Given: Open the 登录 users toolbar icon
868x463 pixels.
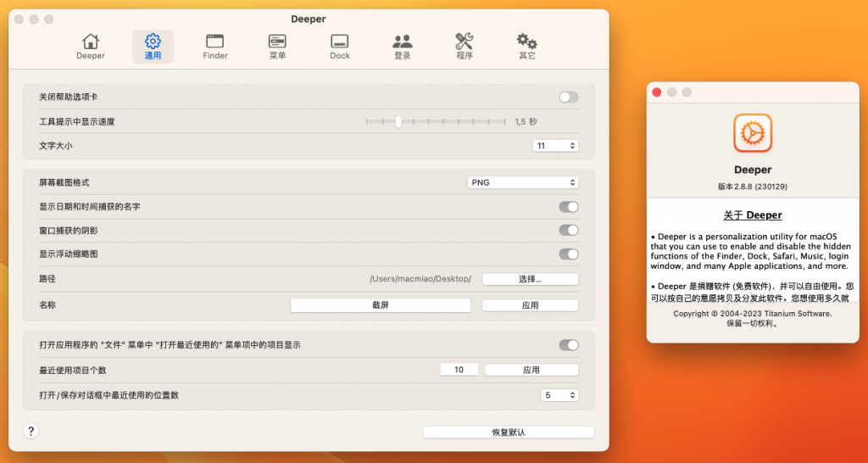Looking at the screenshot, I should click(403, 42).
